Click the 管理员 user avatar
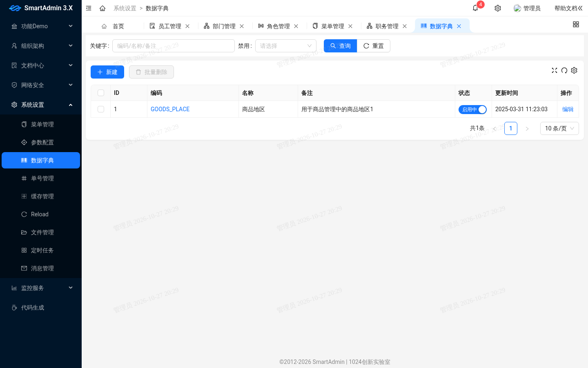Screen dimensions: 588x368 (x=517, y=8)
